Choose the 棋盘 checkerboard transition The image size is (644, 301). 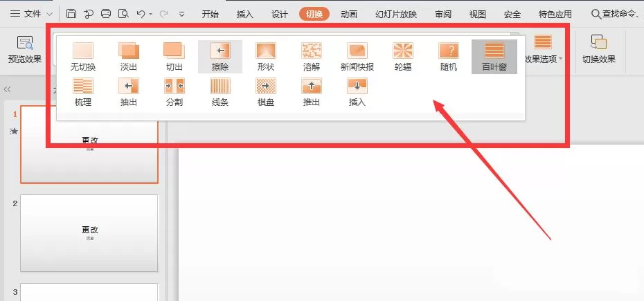[266, 92]
